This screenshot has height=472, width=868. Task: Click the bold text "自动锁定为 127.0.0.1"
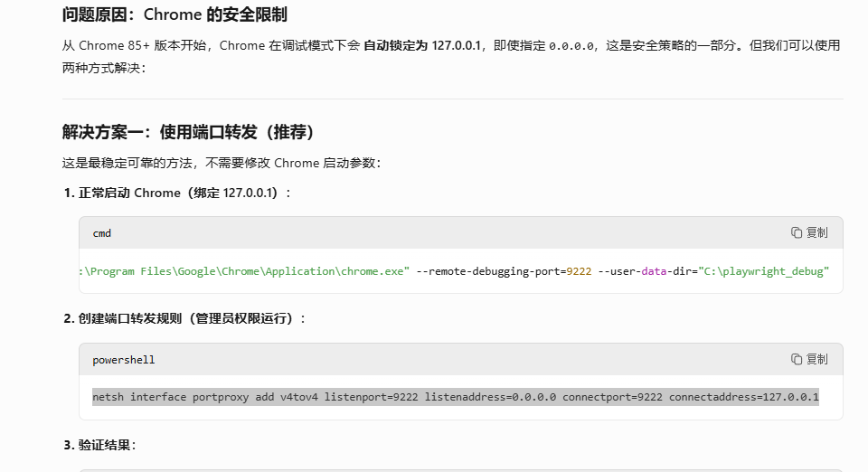coord(422,45)
